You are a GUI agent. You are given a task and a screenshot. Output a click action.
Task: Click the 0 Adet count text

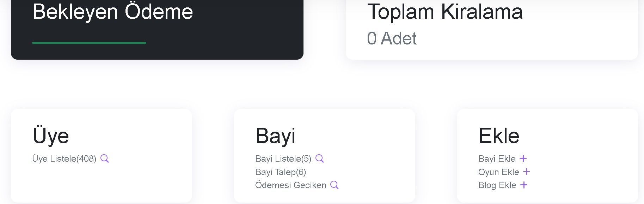point(392,38)
